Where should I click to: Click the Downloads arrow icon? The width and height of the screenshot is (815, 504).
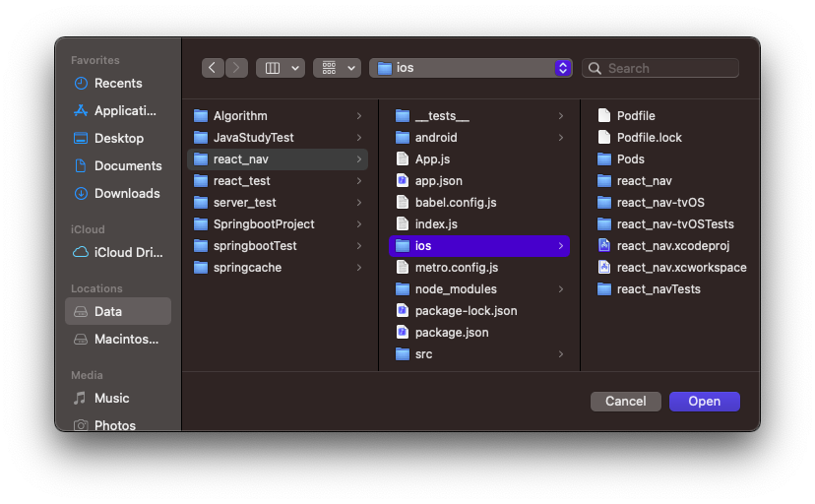81,193
